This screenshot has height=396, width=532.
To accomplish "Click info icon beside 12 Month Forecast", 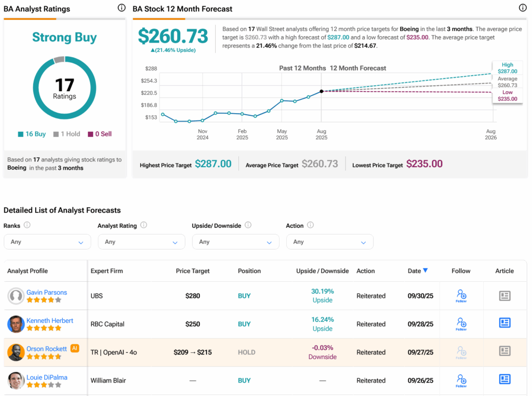I will point(523,8).
